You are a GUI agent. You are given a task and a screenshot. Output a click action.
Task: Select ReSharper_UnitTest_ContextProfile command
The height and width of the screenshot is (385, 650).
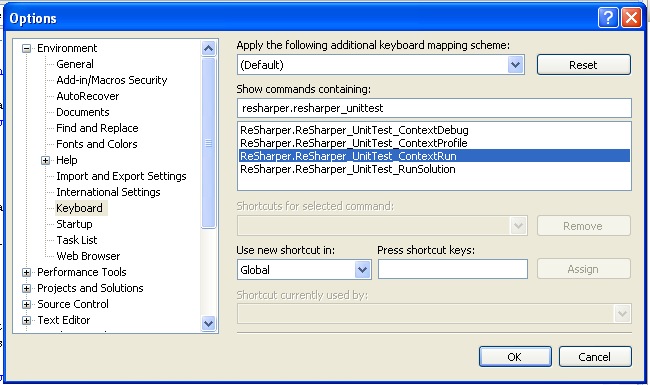click(434, 143)
